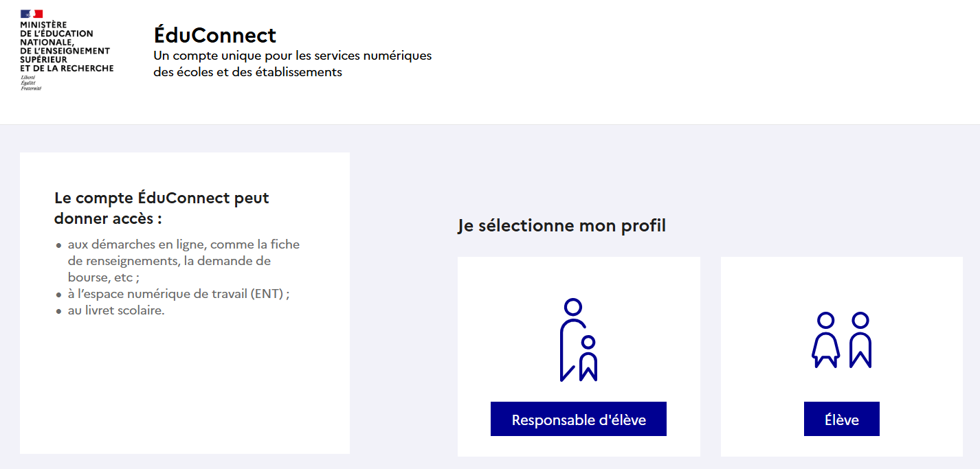980x469 pixels.
Task: Choose the Élève profile button
Action: [x=842, y=419]
